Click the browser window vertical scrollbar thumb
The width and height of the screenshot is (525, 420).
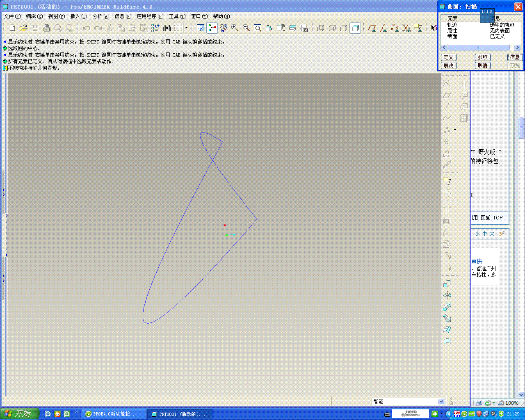tap(521, 128)
